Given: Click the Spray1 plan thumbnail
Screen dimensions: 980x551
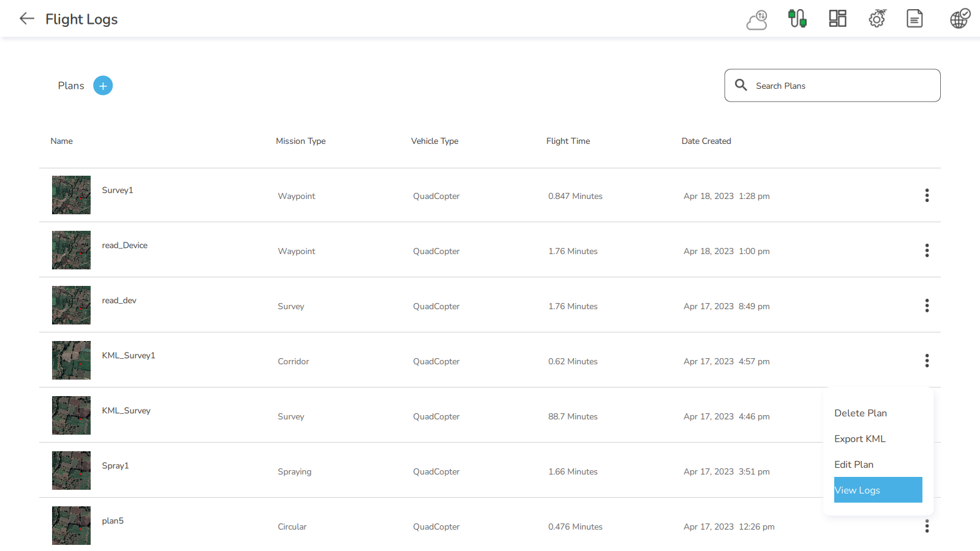Looking at the screenshot, I should pyautogui.click(x=71, y=471).
